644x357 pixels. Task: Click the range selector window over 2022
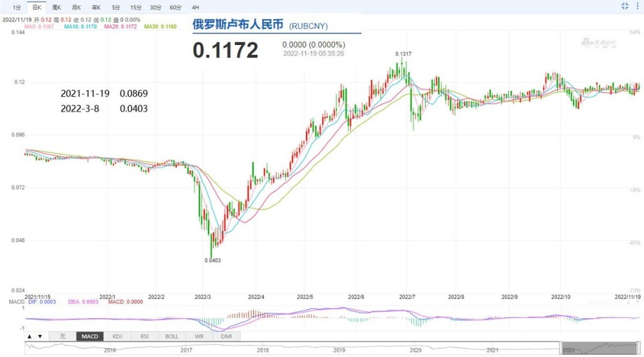tap(598, 348)
